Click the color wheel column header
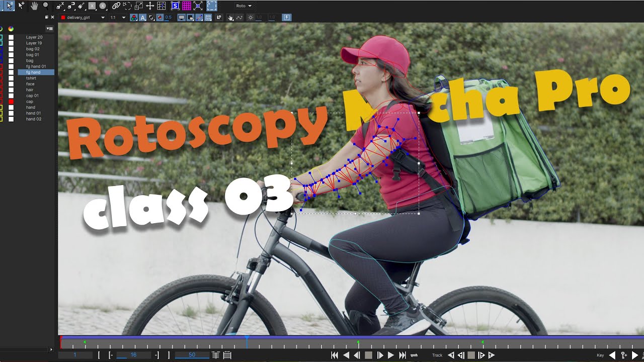This screenshot has width=644, height=362. coord(11,29)
